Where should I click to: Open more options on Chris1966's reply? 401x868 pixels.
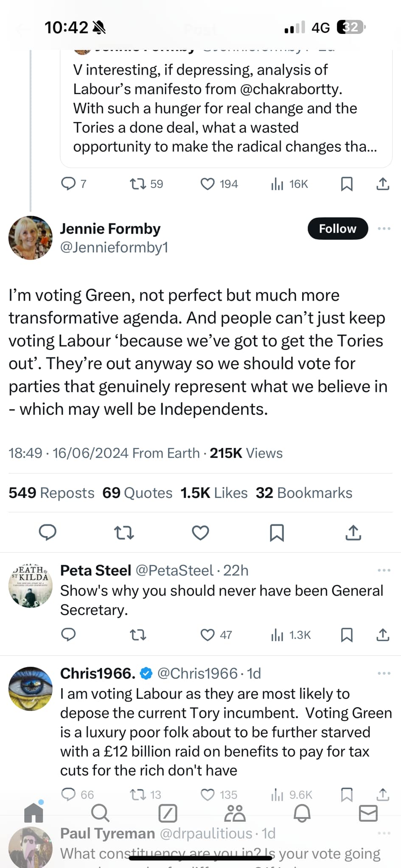[x=384, y=673]
